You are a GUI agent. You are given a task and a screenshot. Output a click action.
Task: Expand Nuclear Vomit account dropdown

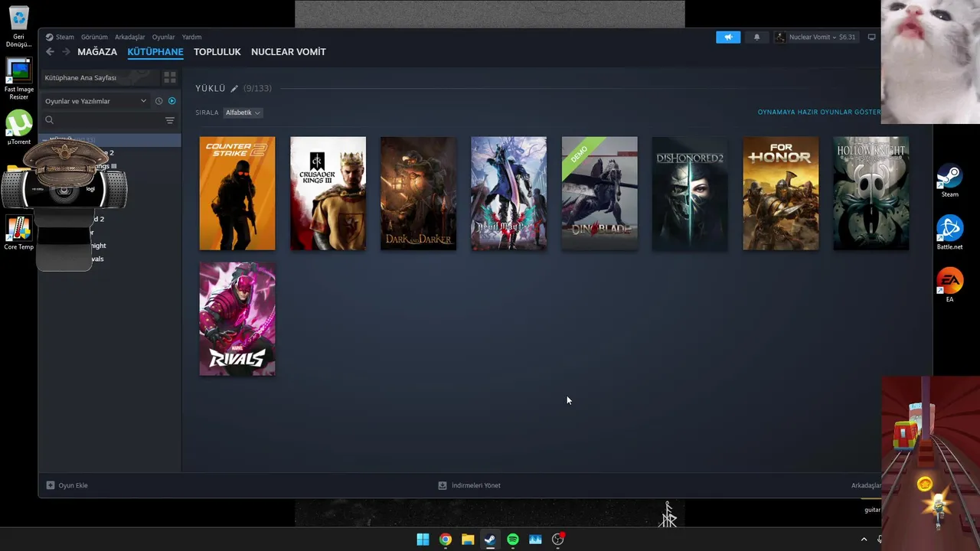[x=835, y=37]
